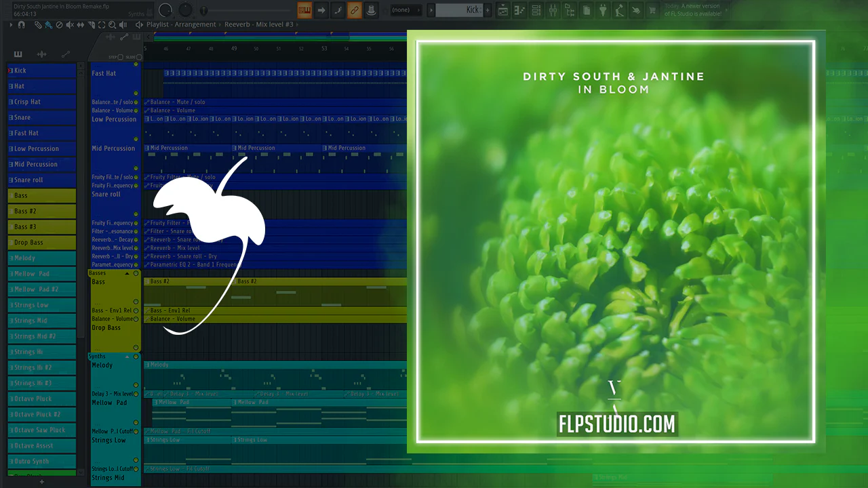Image resolution: width=868 pixels, height=488 pixels.
Task: Adjust the main pitch knob
Action: tap(185, 10)
